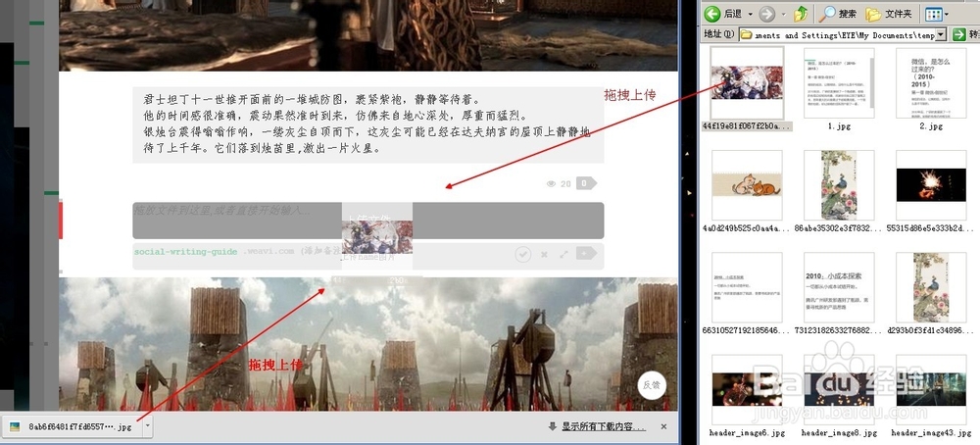980x445 pixels.
Task: Click the 2.jpg file name
Action: point(931,126)
